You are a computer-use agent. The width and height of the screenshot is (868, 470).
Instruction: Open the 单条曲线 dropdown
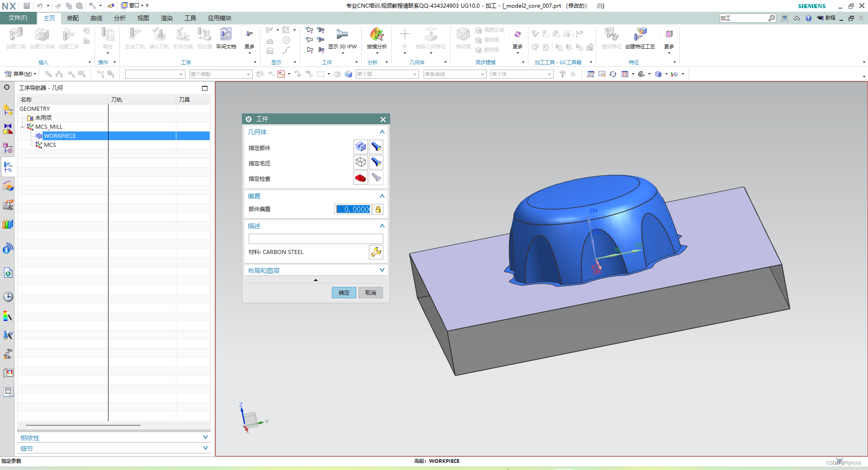[x=455, y=74]
